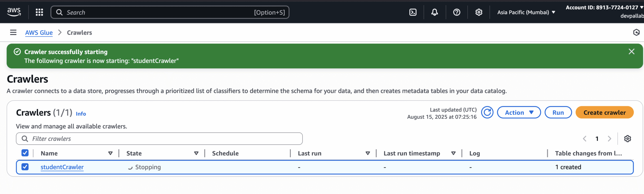
Task: Sort crawlers by the State column
Action: pyautogui.click(x=196, y=153)
